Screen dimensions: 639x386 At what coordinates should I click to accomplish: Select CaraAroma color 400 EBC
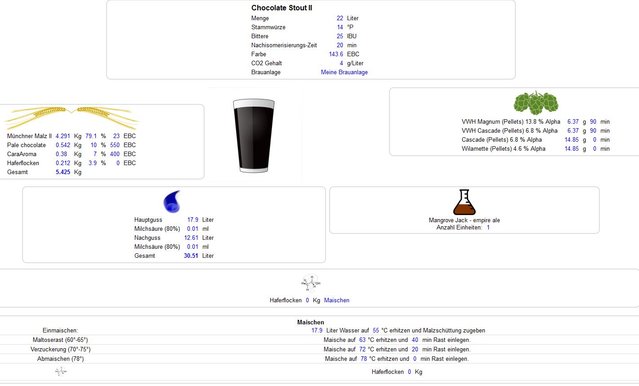pyautogui.click(x=115, y=154)
